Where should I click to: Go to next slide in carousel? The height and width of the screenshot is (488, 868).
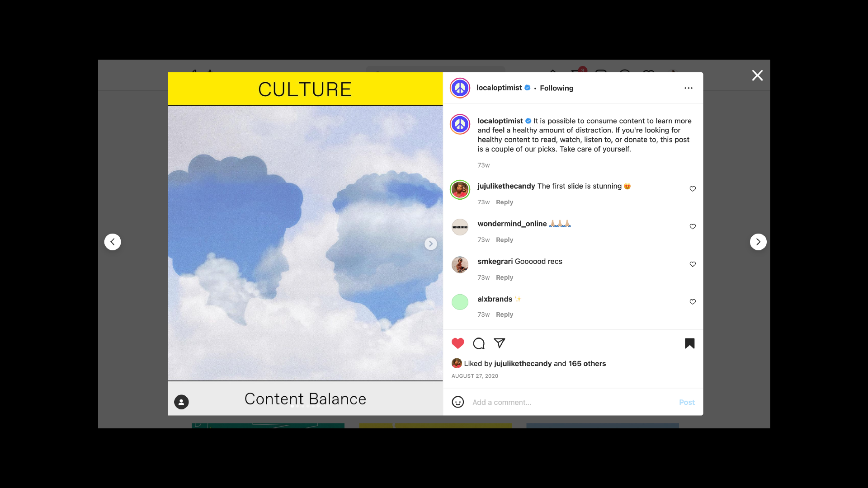coord(430,244)
